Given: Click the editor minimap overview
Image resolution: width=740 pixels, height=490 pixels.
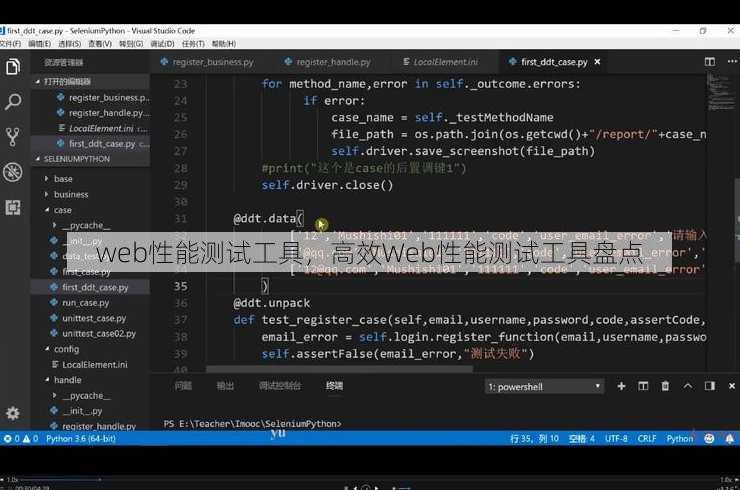Looking at the screenshot, I should [x=720, y=92].
